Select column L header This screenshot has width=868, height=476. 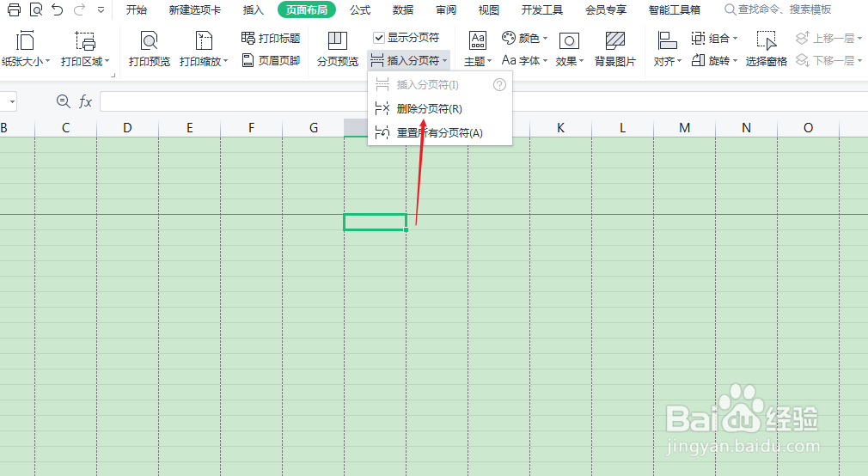623,128
